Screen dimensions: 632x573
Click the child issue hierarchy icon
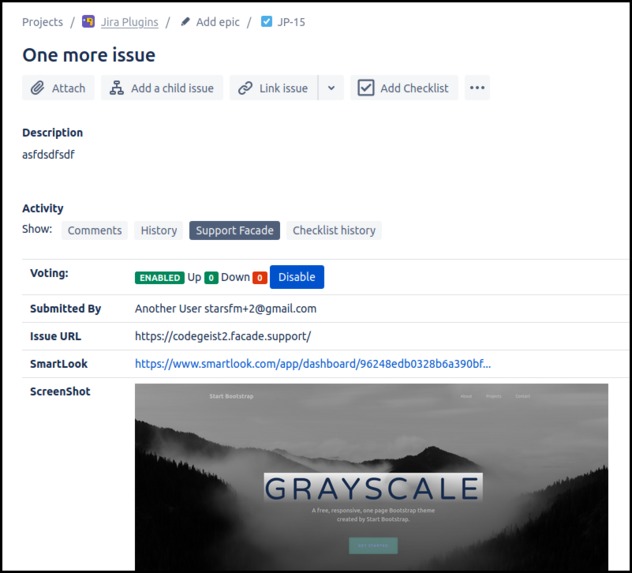click(x=117, y=88)
